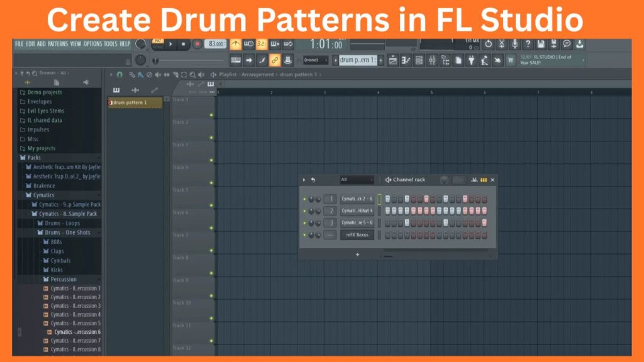This screenshot has width=644, height=362.
Task: Click the channel rack undo arrow icon
Action: click(x=313, y=180)
